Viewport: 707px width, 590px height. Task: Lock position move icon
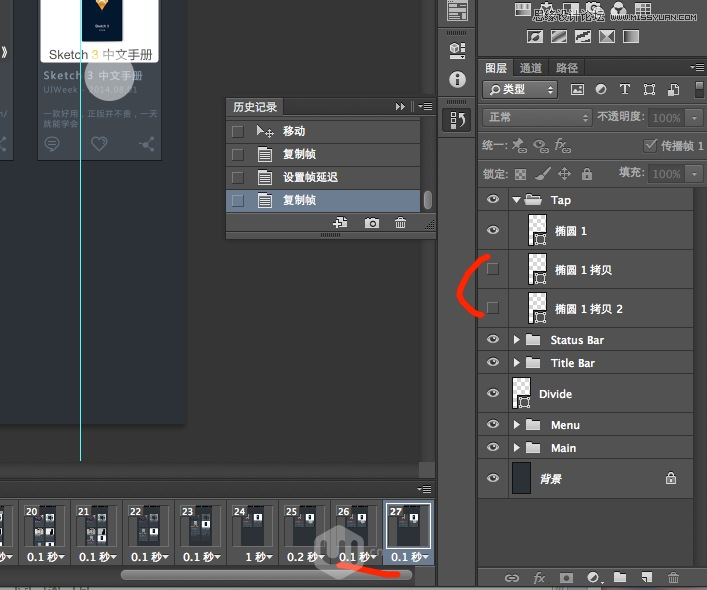point(565,174)
